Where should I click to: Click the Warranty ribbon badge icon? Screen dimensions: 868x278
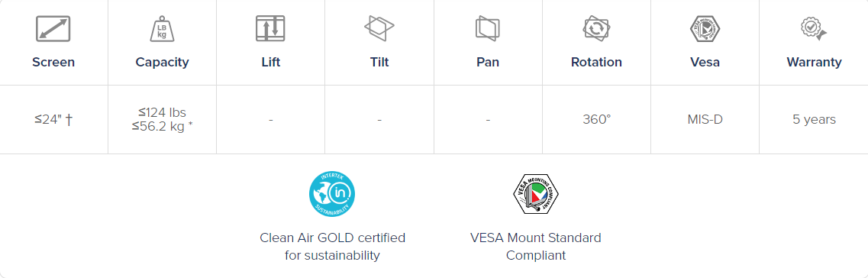point(814,28)
